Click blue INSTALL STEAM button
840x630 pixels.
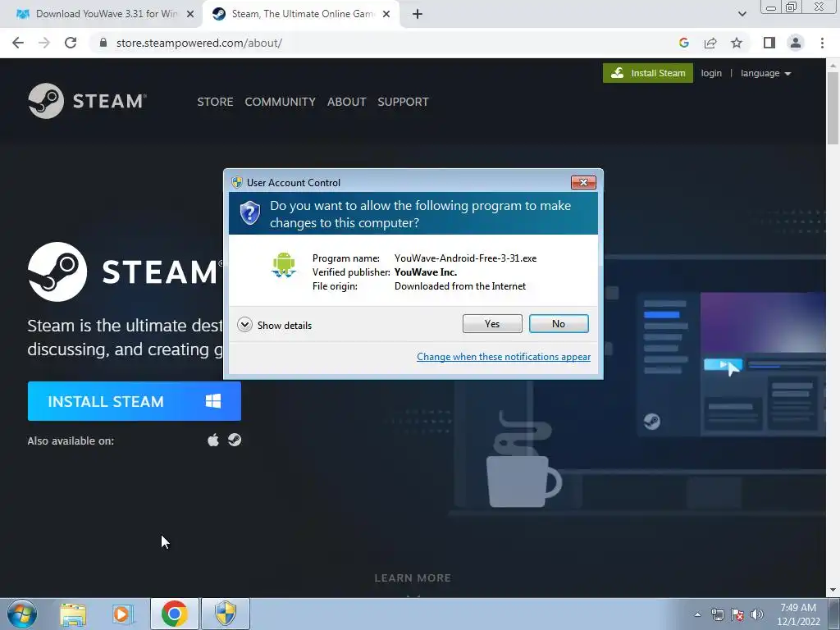tap(135, 401)
